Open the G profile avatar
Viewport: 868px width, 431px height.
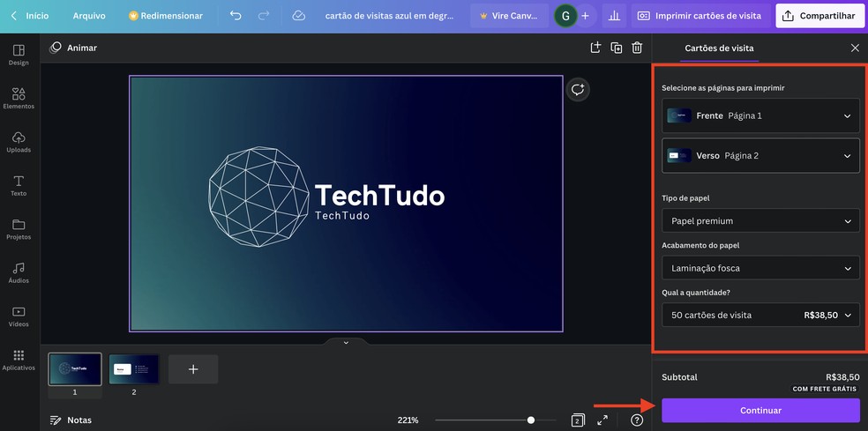pos(565,16)
